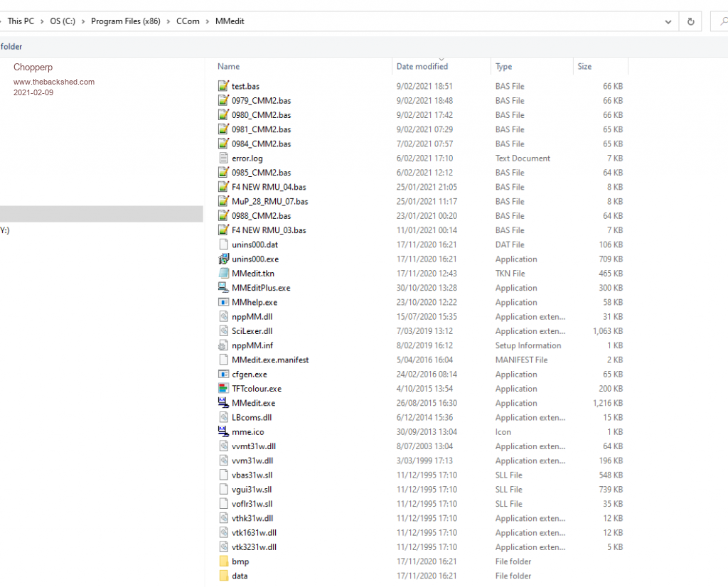The width and height of the screenshot is (728, 587).
Task: Select the error.log text document
Action: pos(247,158)
